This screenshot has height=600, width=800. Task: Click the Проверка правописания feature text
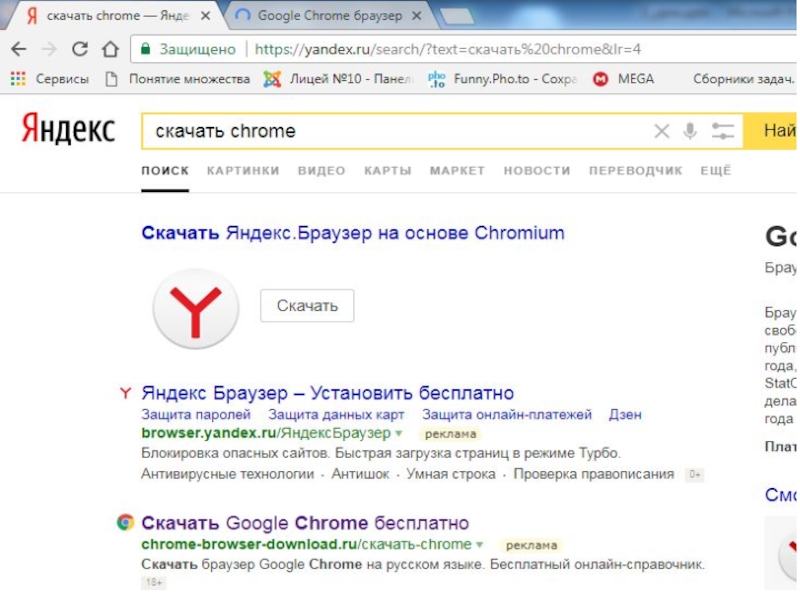coord(593,474)
